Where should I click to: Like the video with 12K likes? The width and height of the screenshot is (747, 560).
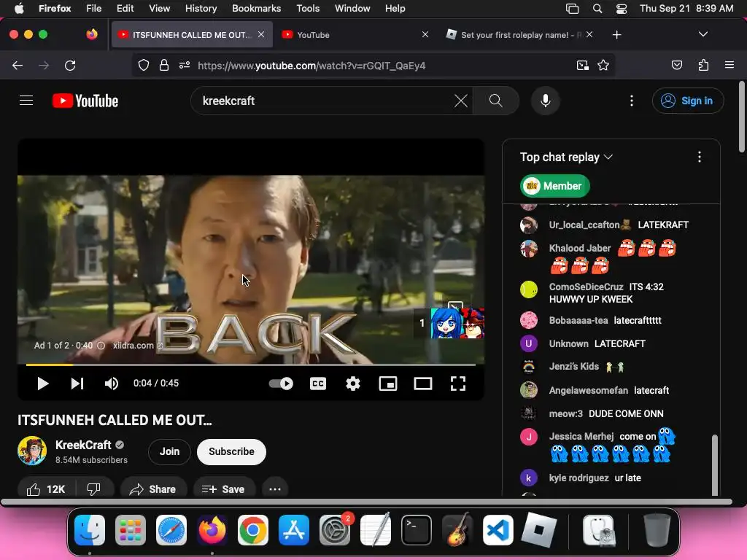(x=46, y=489)
